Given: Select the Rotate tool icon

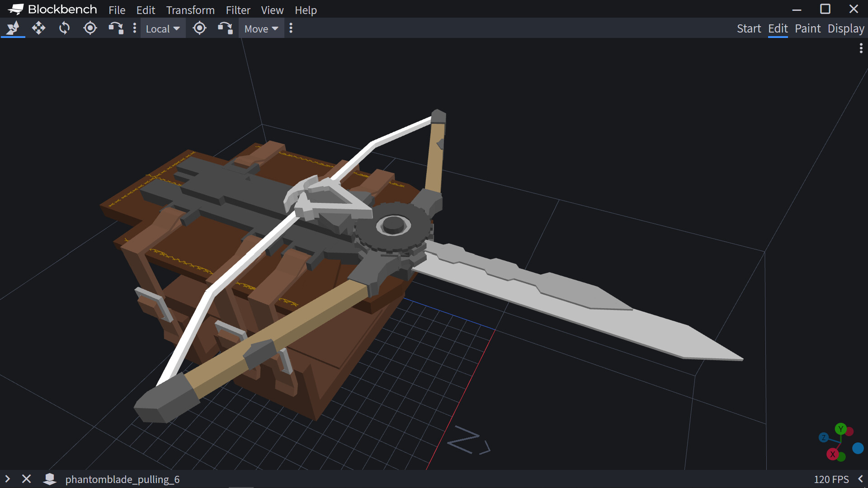Looking at the screenshot, I should tap(64, 28).
